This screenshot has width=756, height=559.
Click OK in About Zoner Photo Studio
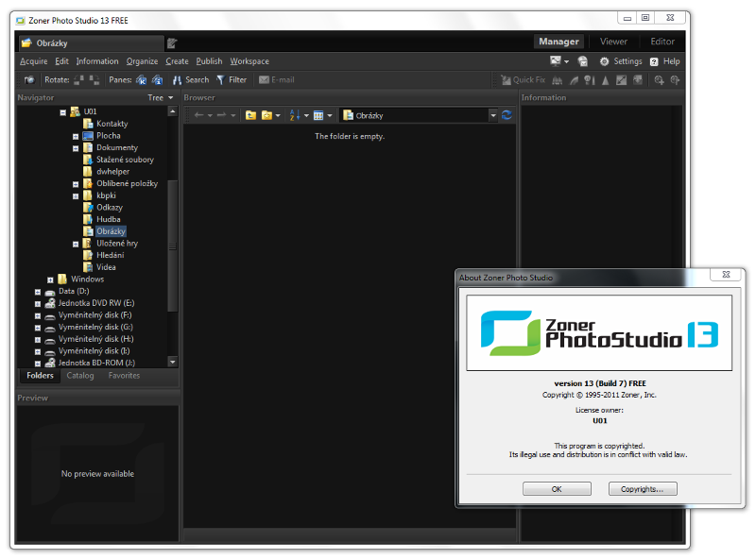click(x=557, y=489)
